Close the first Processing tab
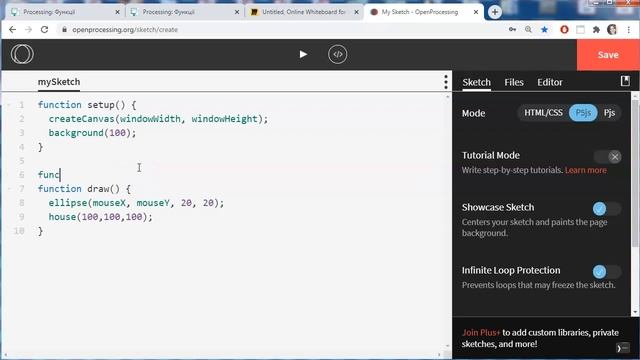This screenshot has width=640, height=360. tap(117, 12)
